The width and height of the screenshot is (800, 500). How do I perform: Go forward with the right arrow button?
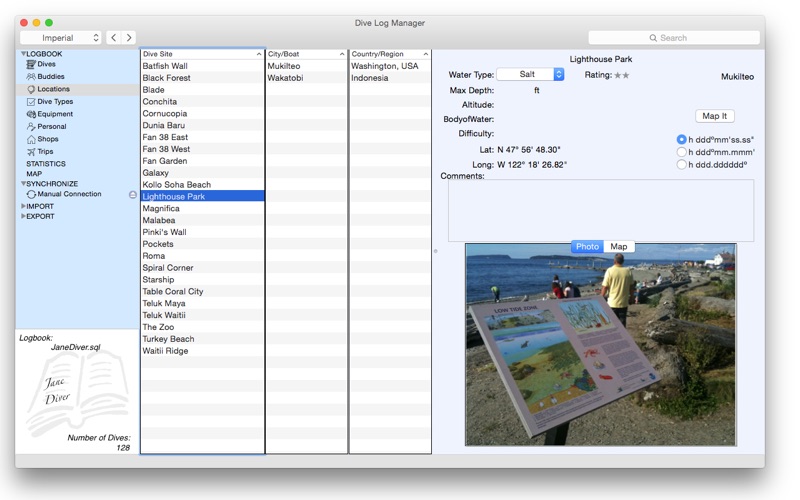pos(129,38)
